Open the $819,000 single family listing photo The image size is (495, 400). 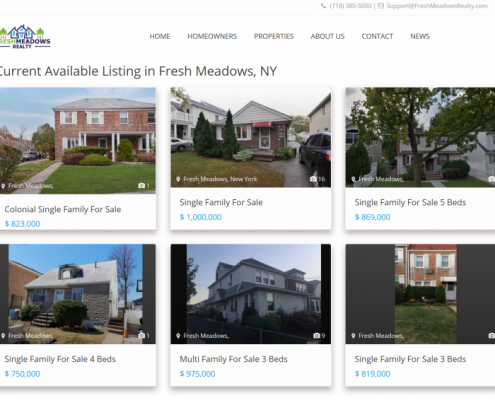coord(420,294)
